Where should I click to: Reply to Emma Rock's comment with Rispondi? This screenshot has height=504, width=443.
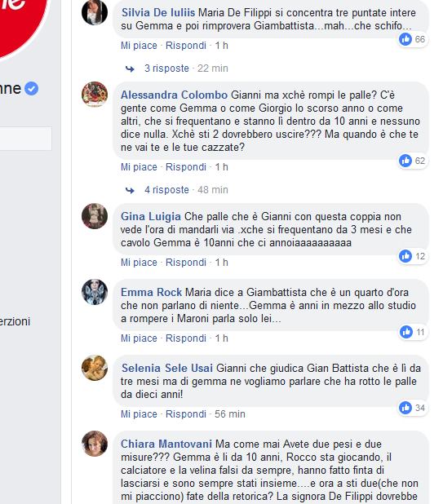186,338
